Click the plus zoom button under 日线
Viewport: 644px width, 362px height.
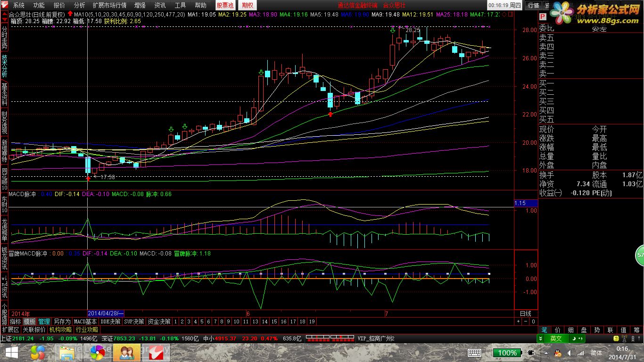click(518, 321)
